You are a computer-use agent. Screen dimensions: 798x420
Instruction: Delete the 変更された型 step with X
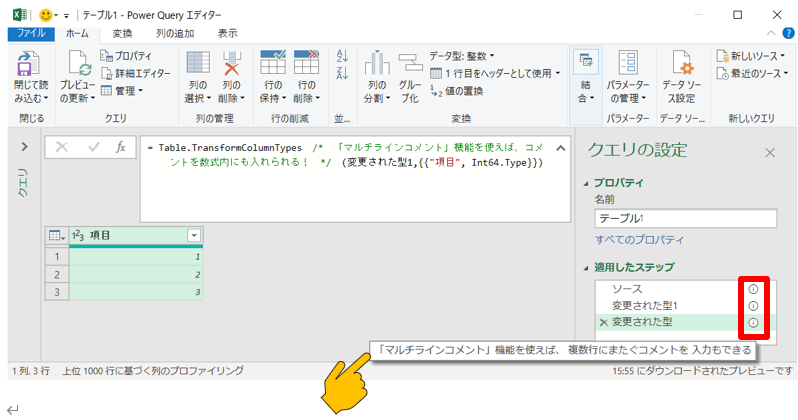point(604,322)
